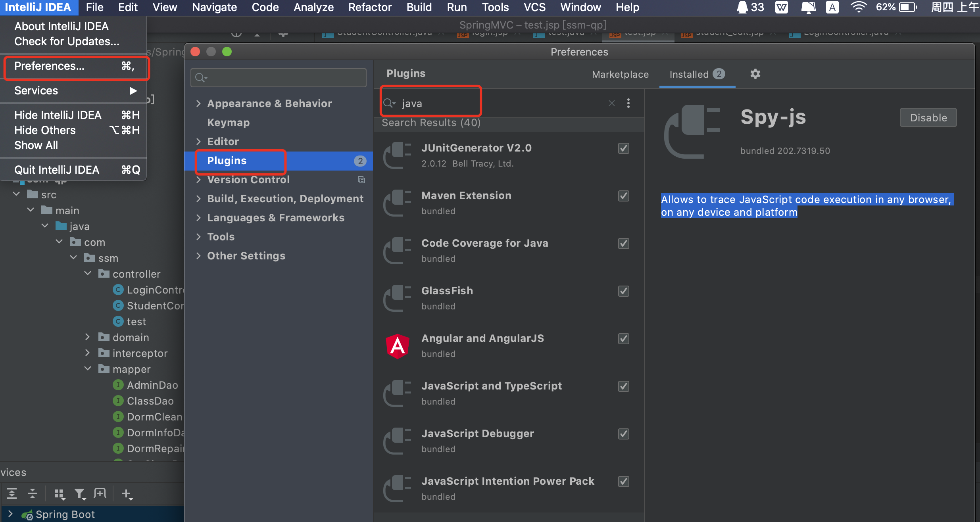The height and width of the screenshot is (522, 980).
Task: Click the Services filter icon
Action: pos(80,493)
